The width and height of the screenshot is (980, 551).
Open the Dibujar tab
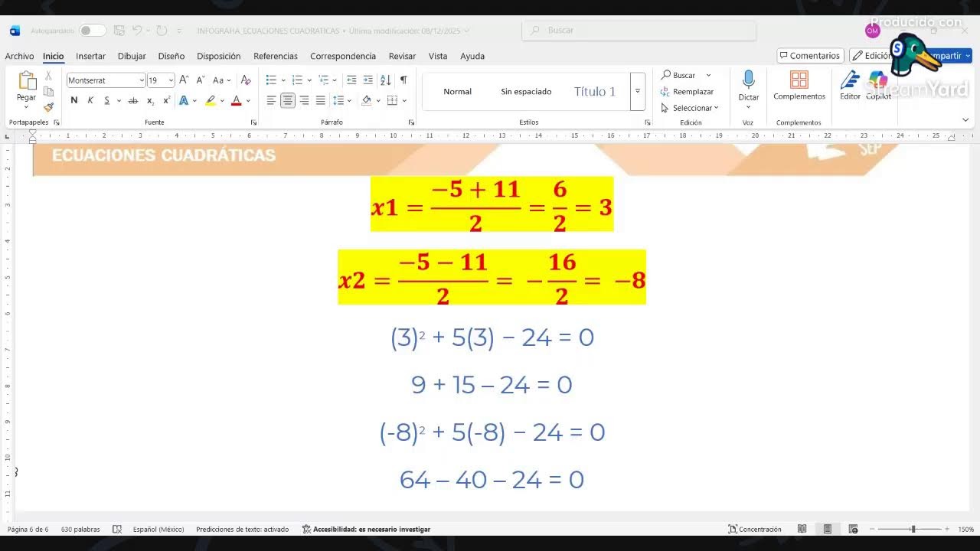[132, 56]
